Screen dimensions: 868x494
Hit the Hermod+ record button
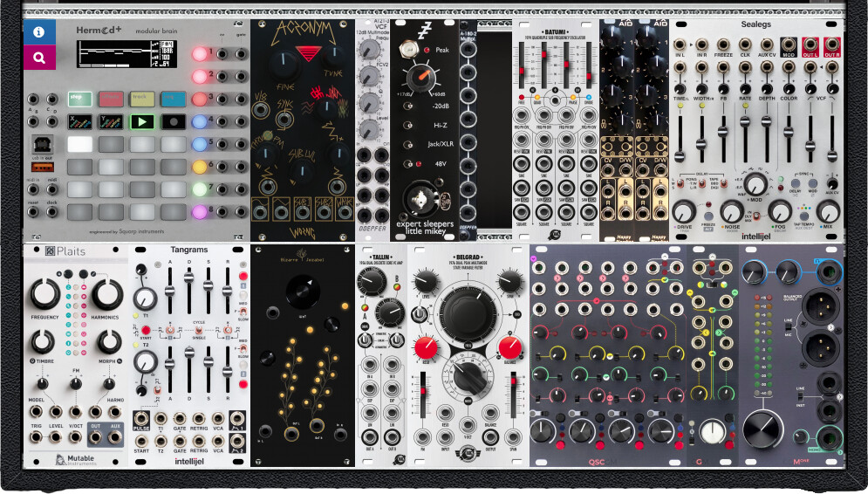tap(174, 121)
